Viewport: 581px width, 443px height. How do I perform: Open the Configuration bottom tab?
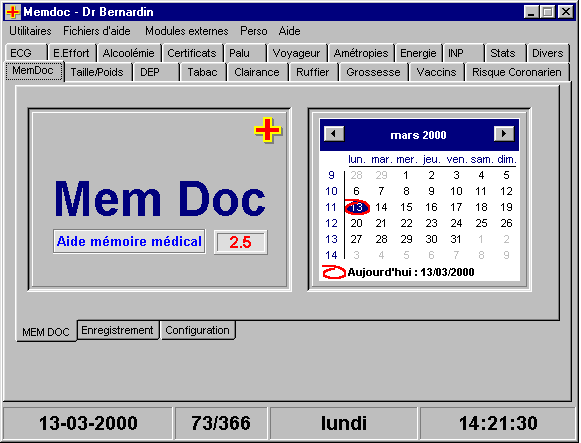pos(197,330)
